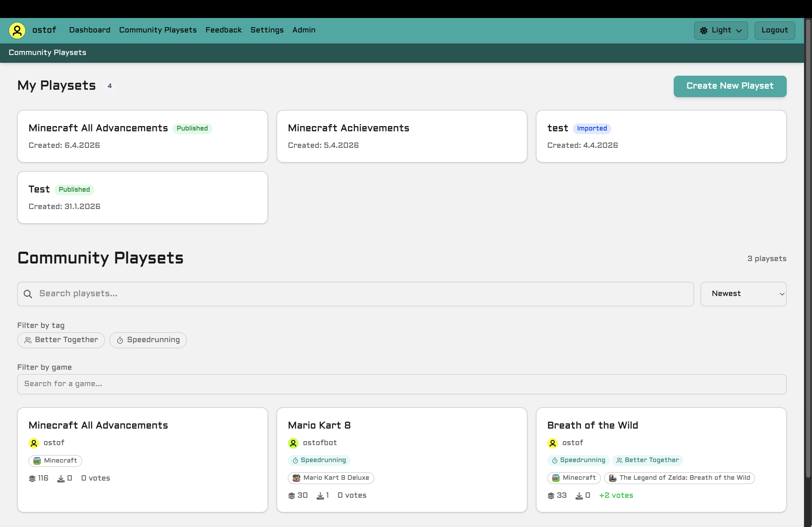812x527 pixels.
Task: Open the Admin menu item
Action: point(304,30)
